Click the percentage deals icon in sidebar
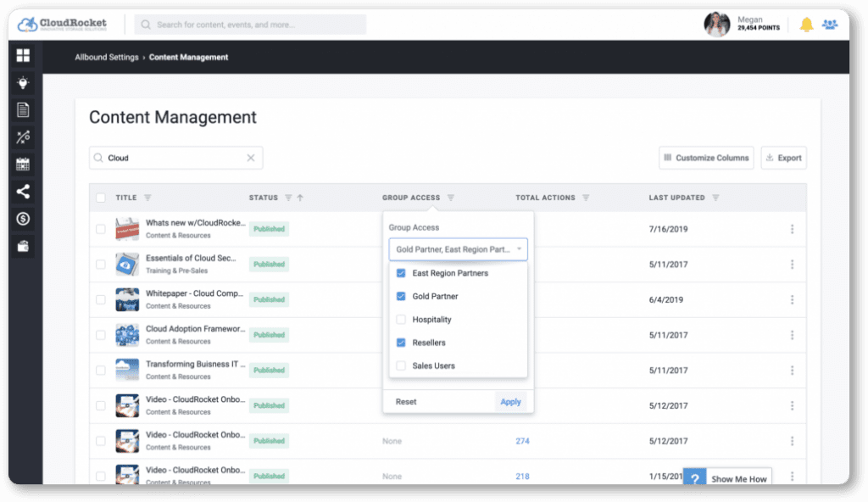 pos(23,137)
